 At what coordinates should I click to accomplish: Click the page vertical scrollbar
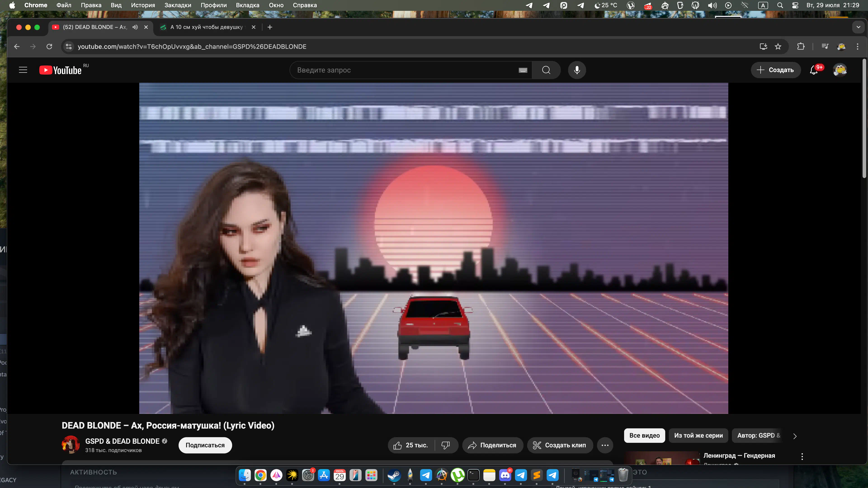[864, 119]
